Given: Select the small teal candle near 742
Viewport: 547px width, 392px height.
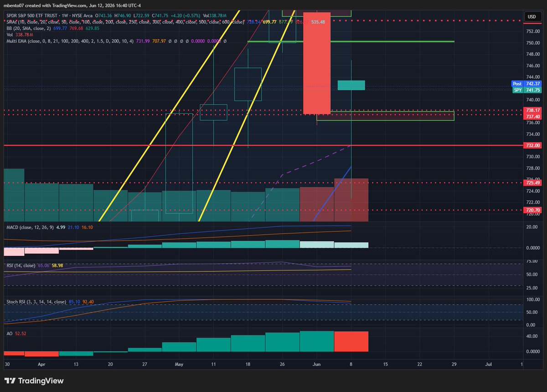Looking at the screenshot, I should click(x=351, y=85).
